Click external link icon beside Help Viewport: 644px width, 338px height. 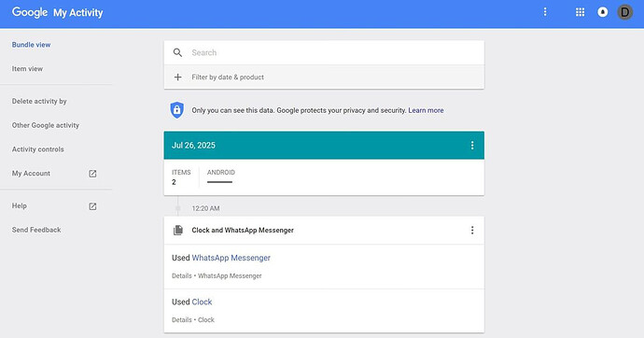point(92,206)
